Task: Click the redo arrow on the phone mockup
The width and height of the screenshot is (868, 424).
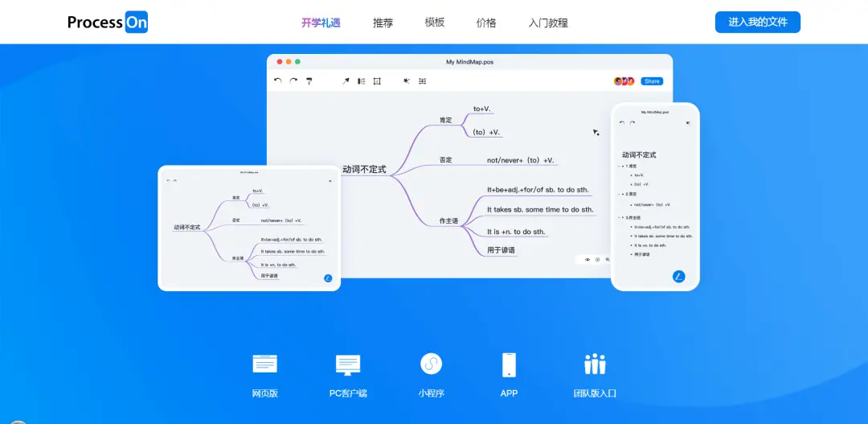Action: tap(633, 122)
